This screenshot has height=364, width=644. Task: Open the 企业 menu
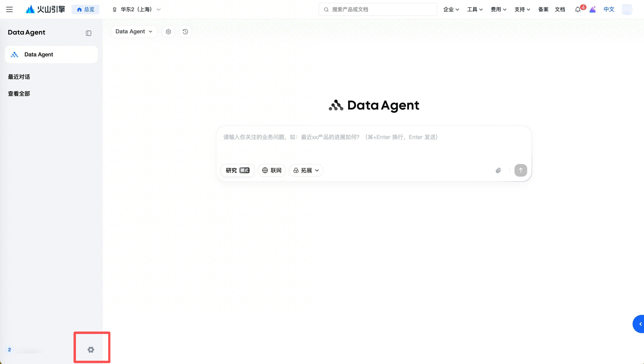pyautogui.click(x=451, y=9)
